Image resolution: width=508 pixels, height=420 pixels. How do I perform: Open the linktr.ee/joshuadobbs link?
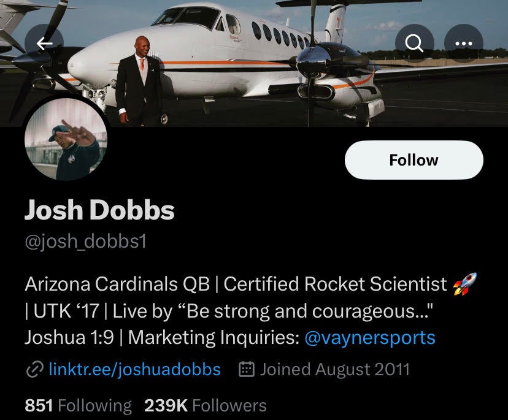point(134,370)
